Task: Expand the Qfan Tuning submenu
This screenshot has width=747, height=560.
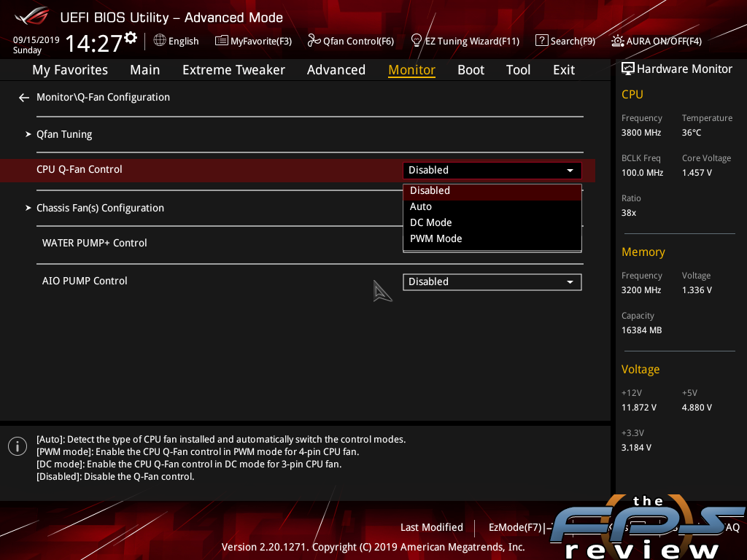Action: coord(64,134)
